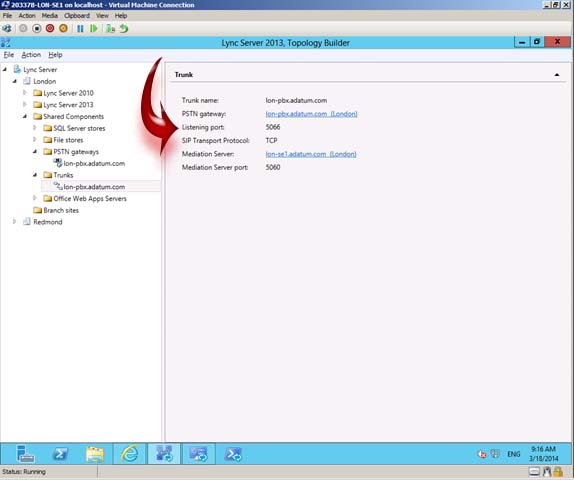The width and height of the screenshot is (574, 480).
Task: Select the Lync Server root tree item
Action: click(40, 70)
